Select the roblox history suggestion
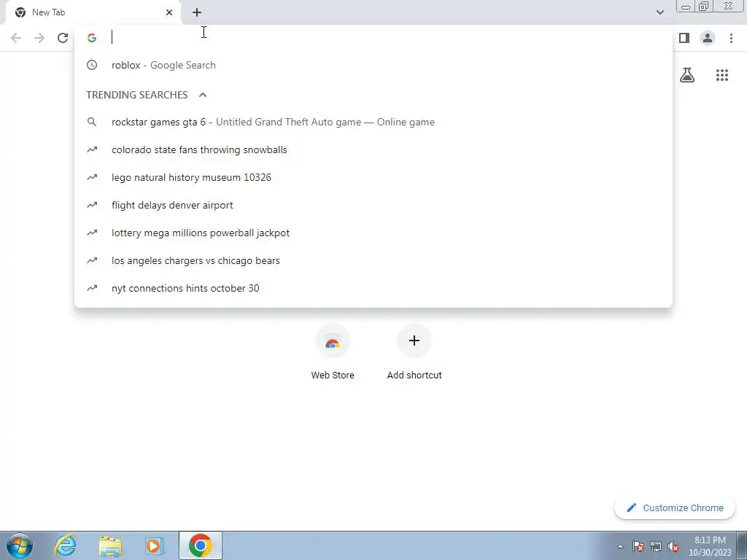747x560 pixels. pos(373,65)
